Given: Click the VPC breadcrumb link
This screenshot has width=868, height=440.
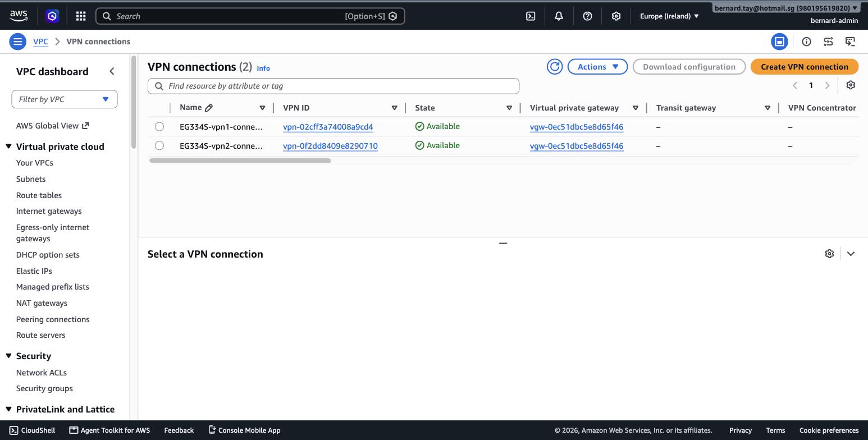Looking at the screenshot, I should [40, 42].
